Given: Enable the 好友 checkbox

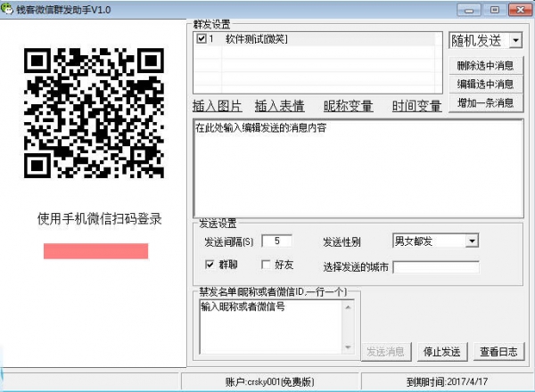Looking at the screenshot, I should point(266,265).
